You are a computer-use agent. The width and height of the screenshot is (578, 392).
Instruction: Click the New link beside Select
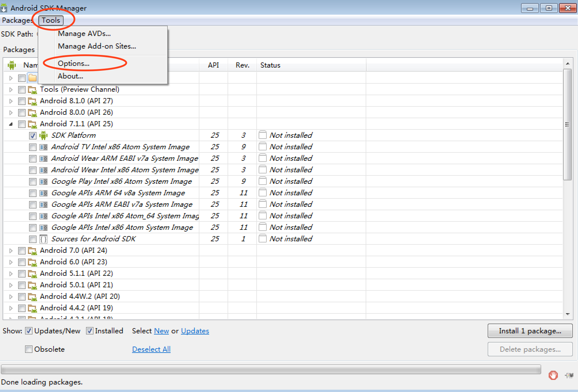[161, 331]
